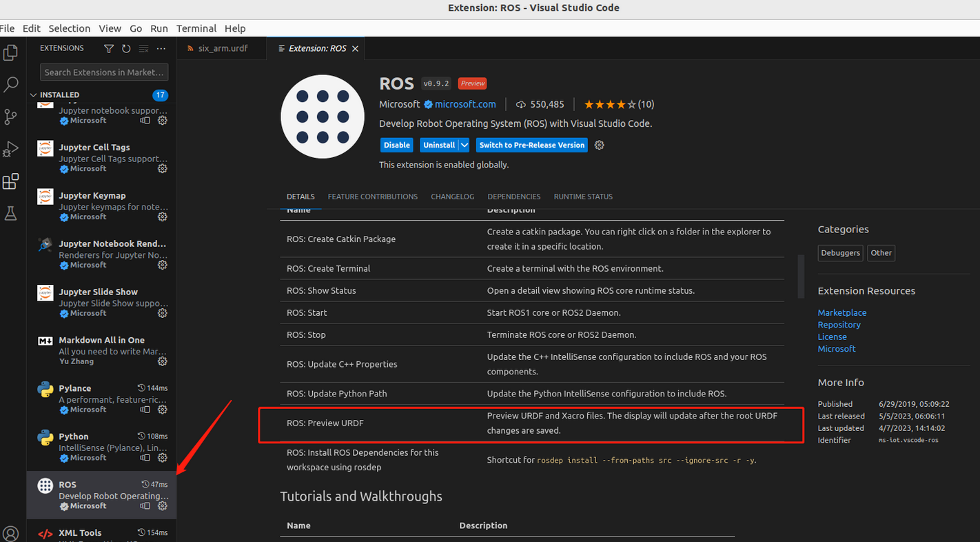Viewport: 980px width, 542px height.
Task: Open the Uninstall dropdown arrow
Action: tap(465, 145)
